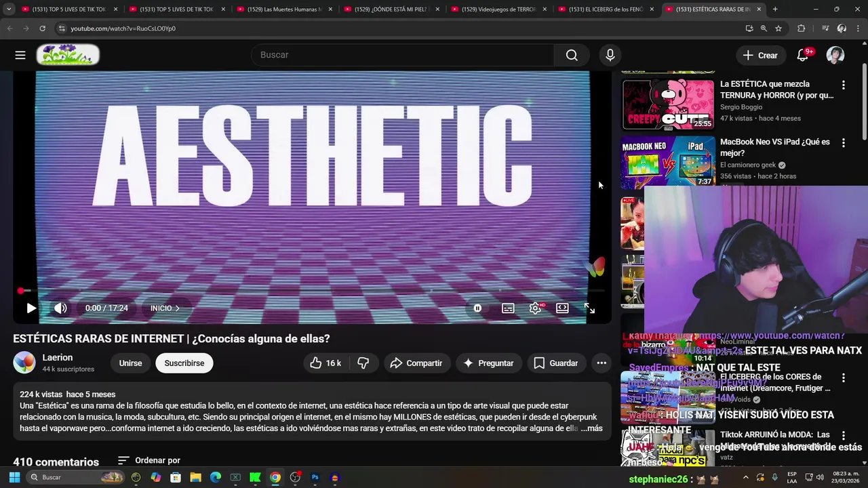This screenshot has width=868, height=488.
Task: Like the video with 16 k thumbs-up
Action: tap(326, 363)
